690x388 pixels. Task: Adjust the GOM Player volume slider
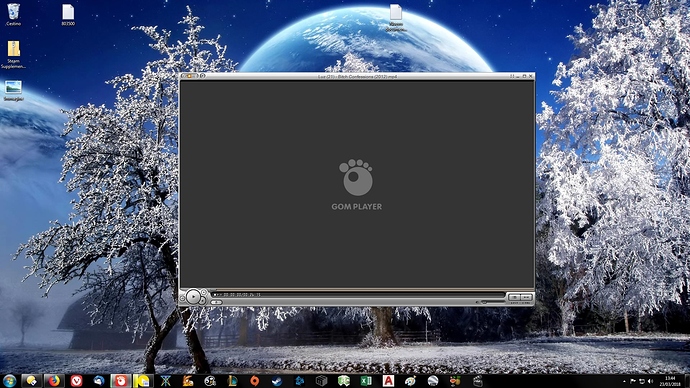click(x=491, y=302)
